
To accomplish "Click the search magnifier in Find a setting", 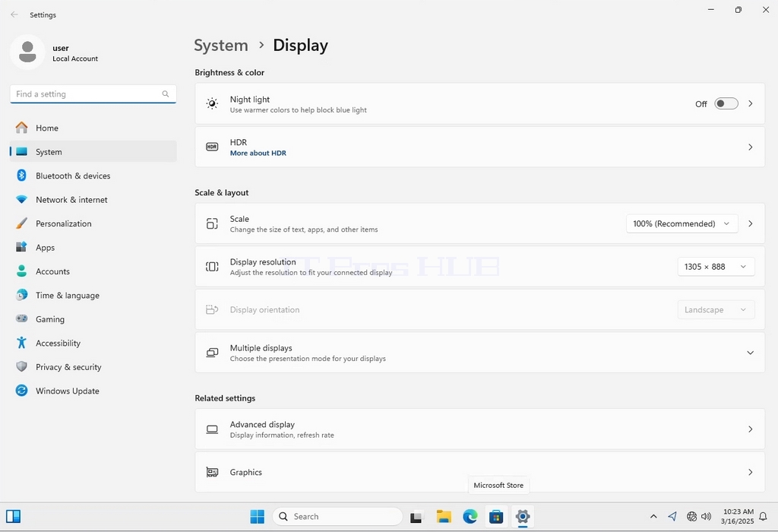I will click(x=165, y=93).
